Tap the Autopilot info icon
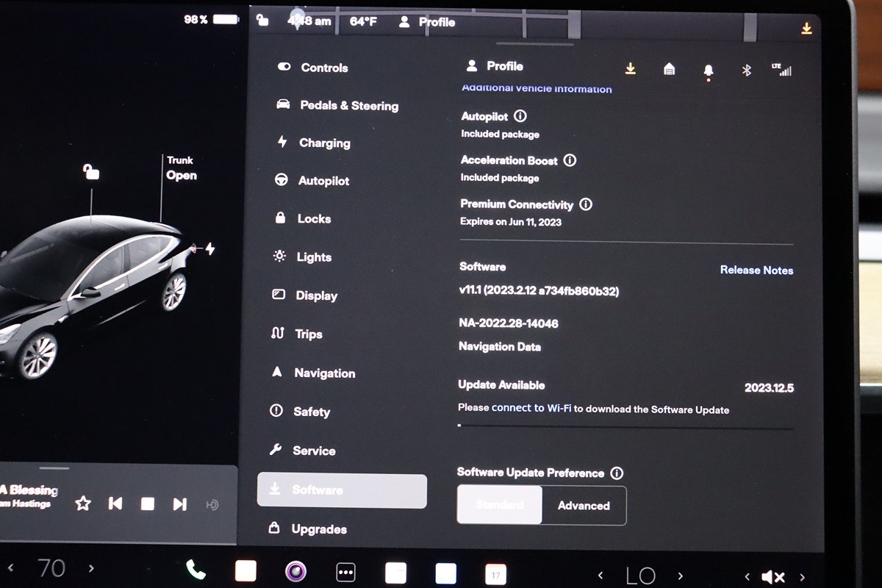 [x=520, y=116]
